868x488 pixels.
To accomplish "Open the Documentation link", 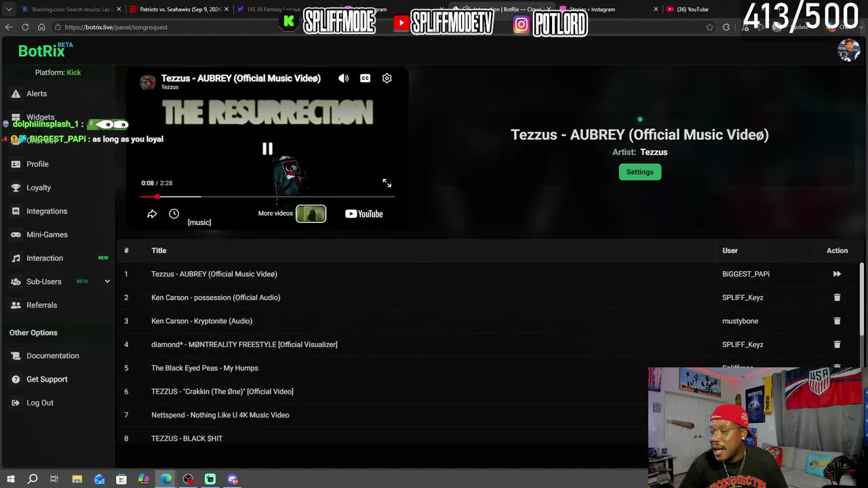I will point(53,356).
